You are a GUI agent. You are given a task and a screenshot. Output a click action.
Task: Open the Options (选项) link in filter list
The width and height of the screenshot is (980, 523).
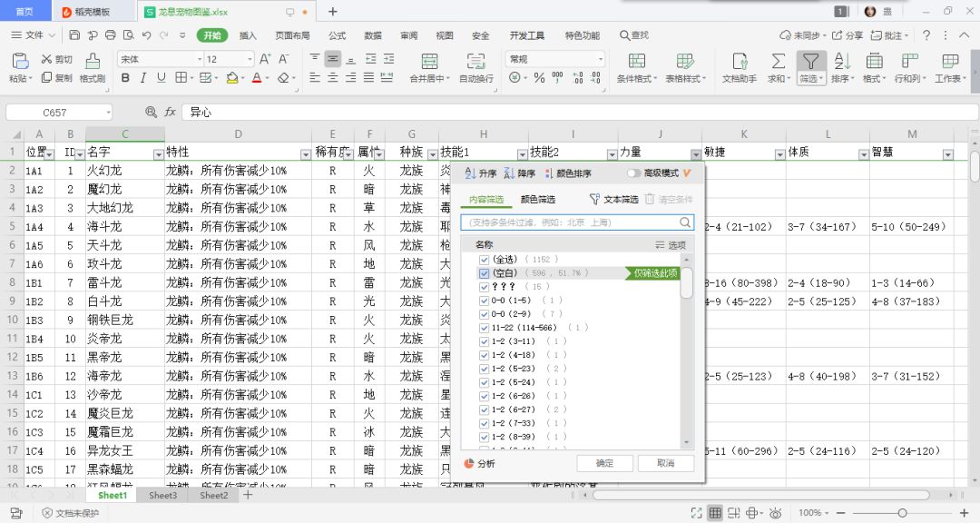[670, 244]
